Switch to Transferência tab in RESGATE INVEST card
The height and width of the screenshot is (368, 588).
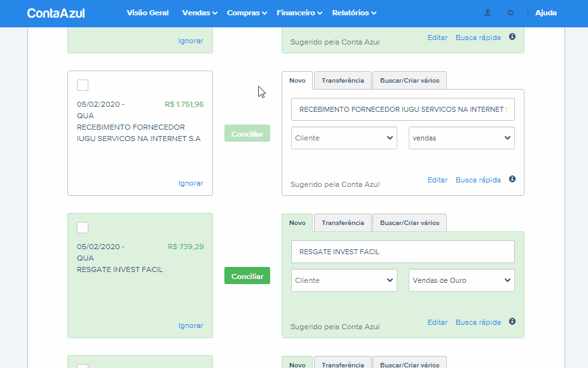click(343, 223)
